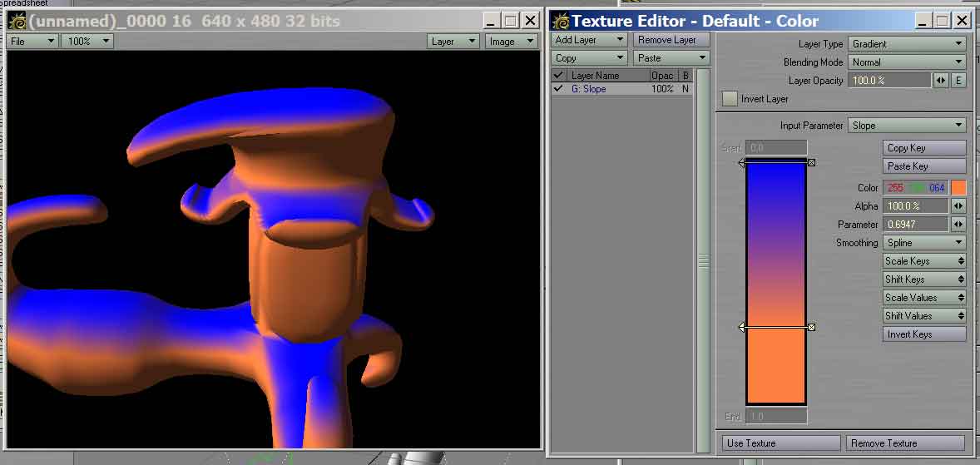Open the orange color swatch picker
This screenshot has height=465, width=980.
pyautogui.click(x=958, y=187)
